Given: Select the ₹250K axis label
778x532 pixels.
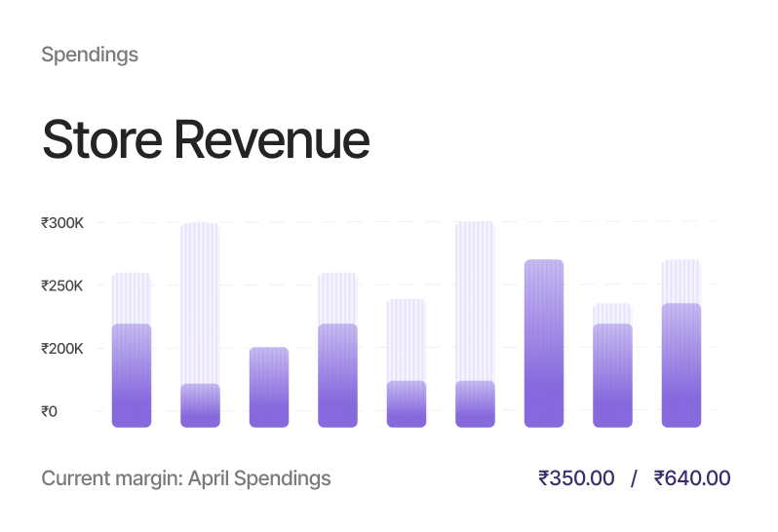Looking at the screenshot, I should pos(62,286).
